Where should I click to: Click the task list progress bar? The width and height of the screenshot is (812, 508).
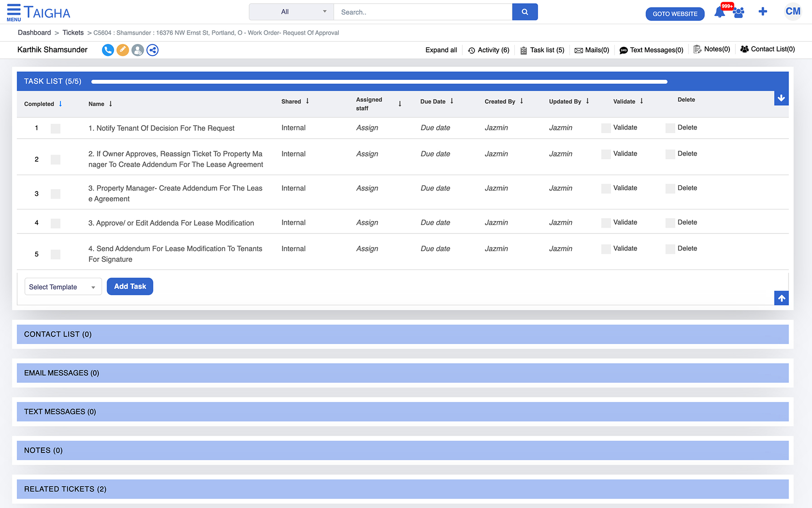(379, 82)
